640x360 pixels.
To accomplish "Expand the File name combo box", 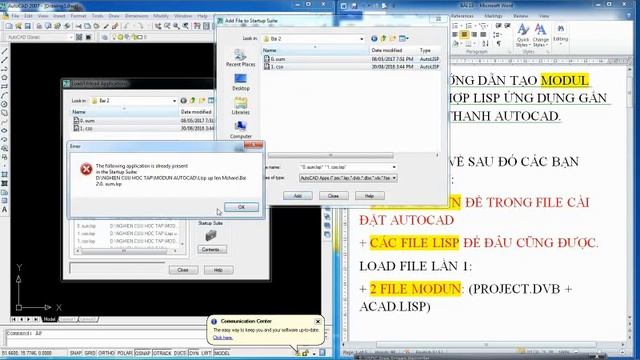I will point(394,167).
